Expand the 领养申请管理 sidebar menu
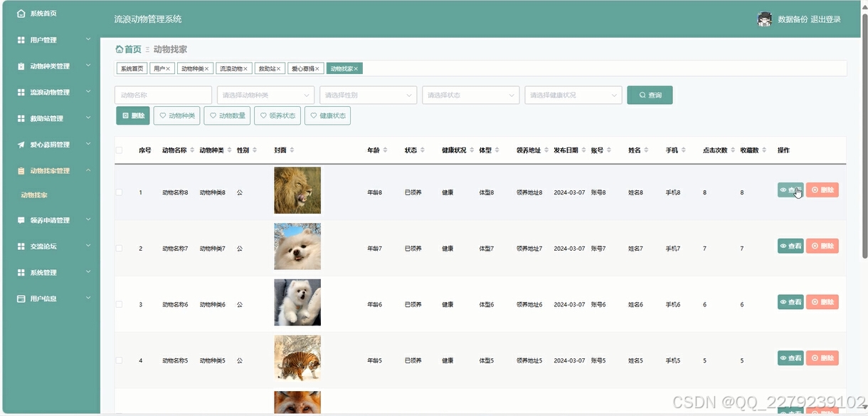The height and width of the screenshot is (416, 868). pos(88,219)
